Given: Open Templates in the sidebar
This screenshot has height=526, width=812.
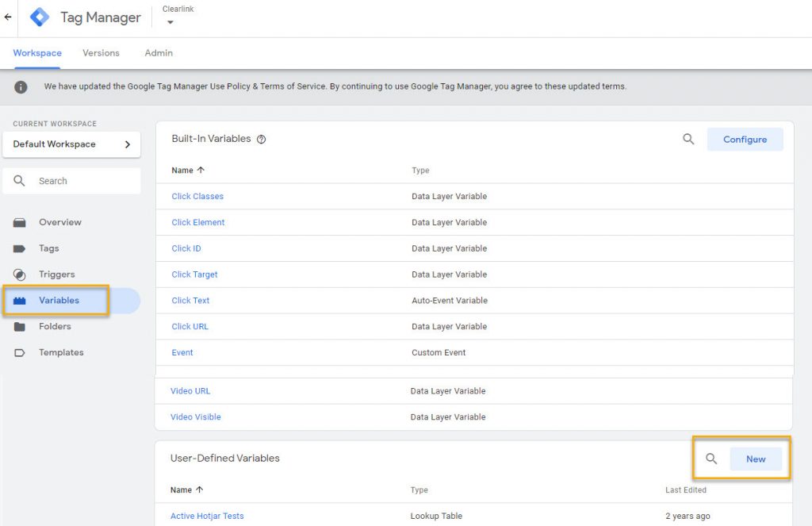Looking at the screenshot, I should click(61, 352).
